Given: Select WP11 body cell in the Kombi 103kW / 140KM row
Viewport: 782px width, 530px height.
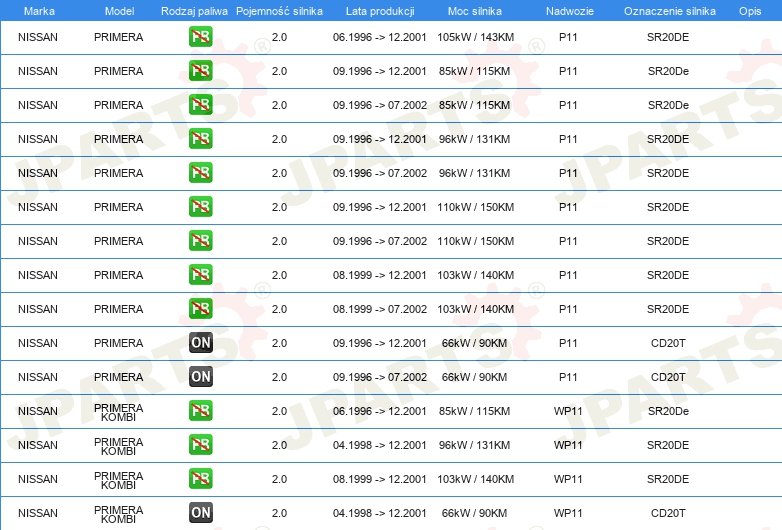Looking at the screenshot, I should coord(568,479).
